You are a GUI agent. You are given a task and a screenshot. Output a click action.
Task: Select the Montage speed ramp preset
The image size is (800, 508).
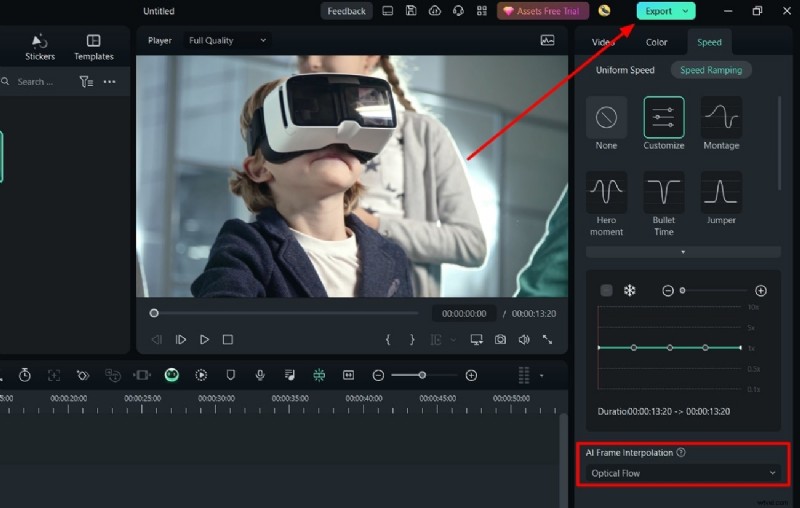(721, 124)
